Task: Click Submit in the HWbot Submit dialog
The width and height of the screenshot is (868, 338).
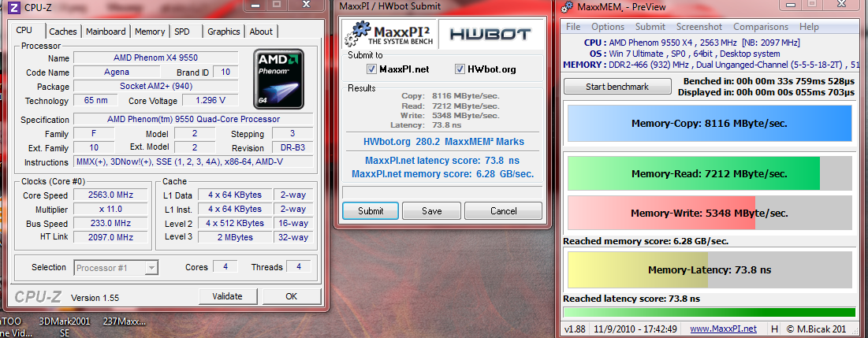Action: point(371,211)
